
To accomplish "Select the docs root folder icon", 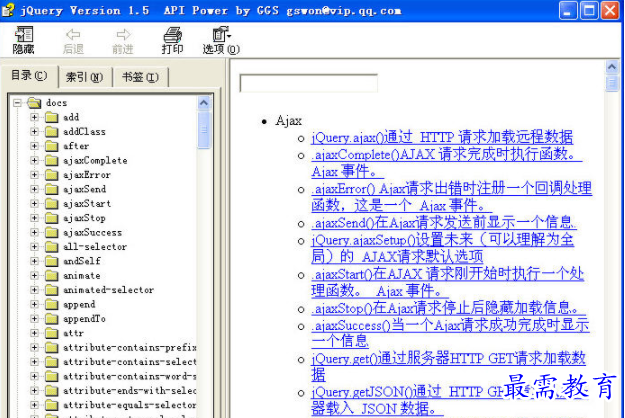I will click(35, 103).
